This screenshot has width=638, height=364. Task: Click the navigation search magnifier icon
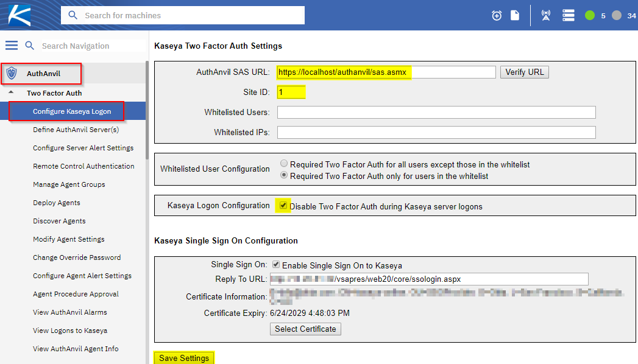(30, 46)
